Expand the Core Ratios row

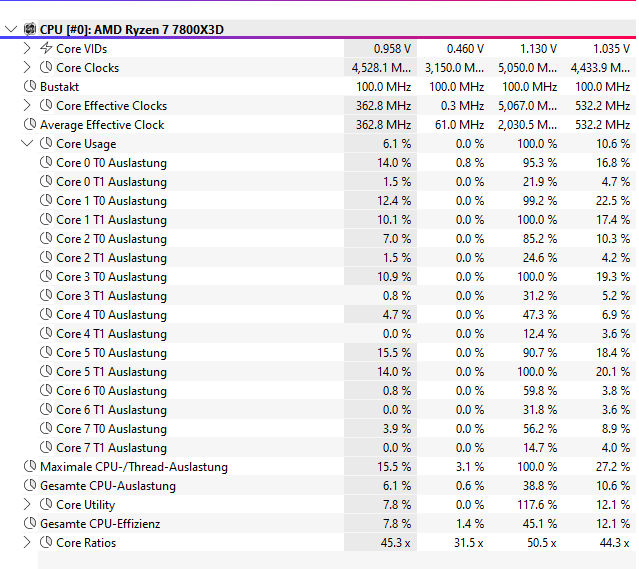click(27, 543)
